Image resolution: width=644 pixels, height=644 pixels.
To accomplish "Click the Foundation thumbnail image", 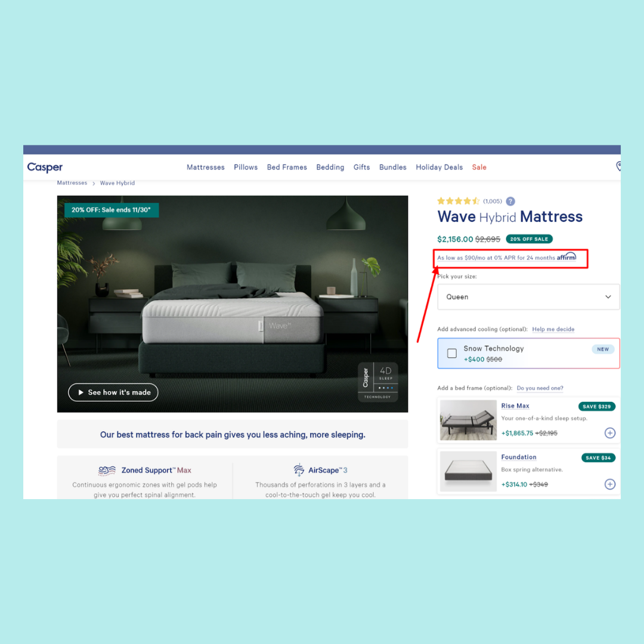I will tap(468, 471).
